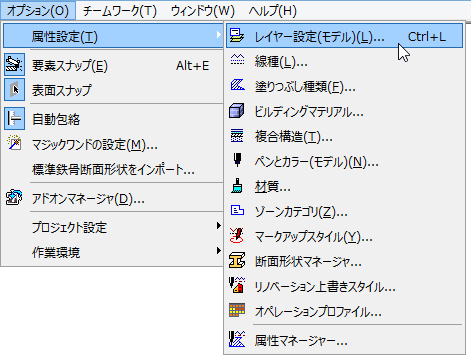Select 表面スナップ menu text
The height and width of the screenshot is (361, 471).
[x=61, y=90]
